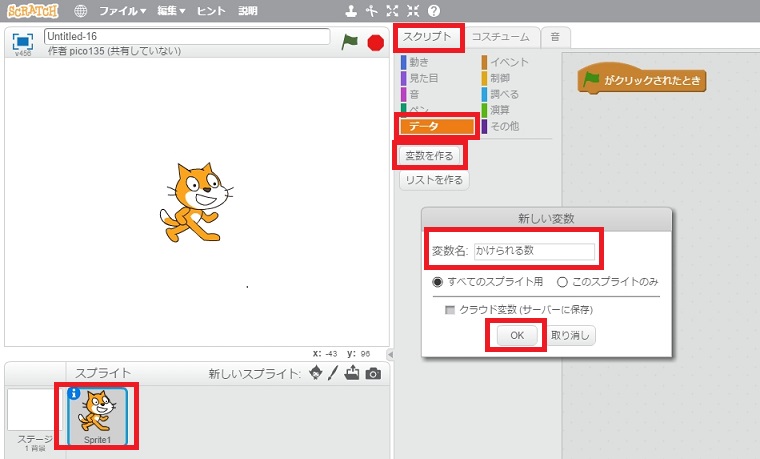Click the 変数名 input field
Image resolution: width=760 pixels, height=459 pixels.
[x=534, y=251]
